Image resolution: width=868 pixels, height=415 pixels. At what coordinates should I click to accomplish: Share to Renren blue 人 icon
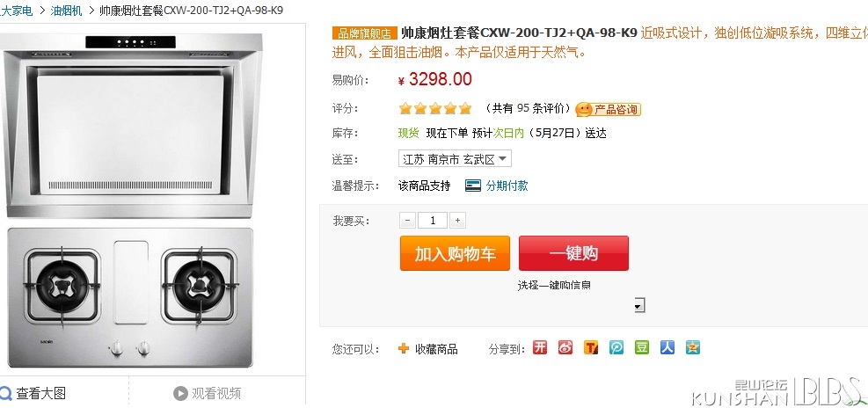coord(667,347)
